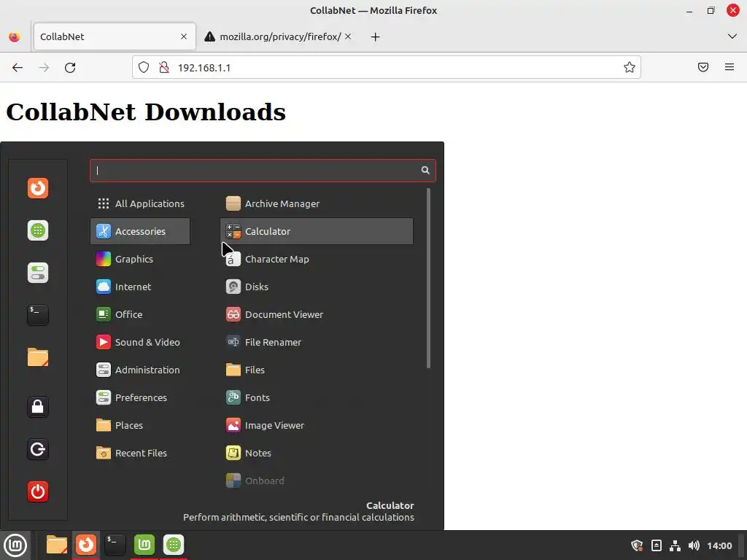
Task: Click the address bar showing 192.168.1.1
Action: point(387,67)
